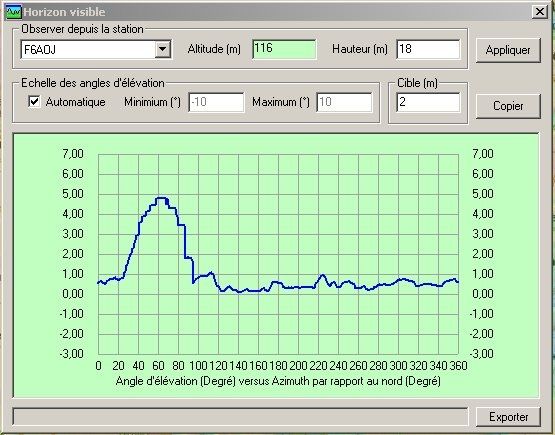Viewport: 555px width, 435px height.
Task: Close the Horizon visible dialog
Action: 540,12
